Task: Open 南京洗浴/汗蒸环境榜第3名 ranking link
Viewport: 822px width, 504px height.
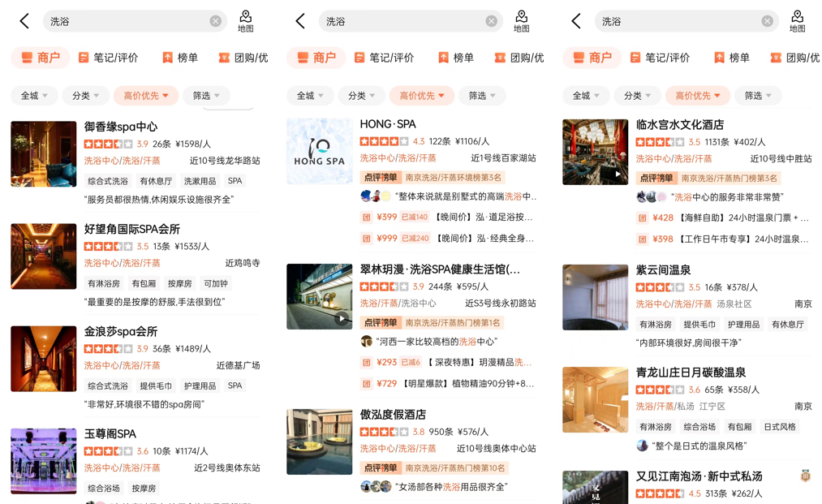Action: pyautogui.click(x=453, y=177)
